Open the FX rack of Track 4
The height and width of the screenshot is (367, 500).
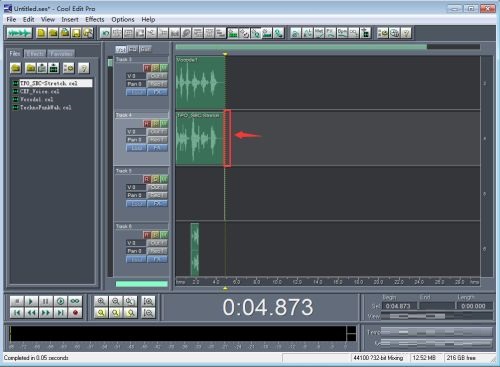tap(157, 148)
